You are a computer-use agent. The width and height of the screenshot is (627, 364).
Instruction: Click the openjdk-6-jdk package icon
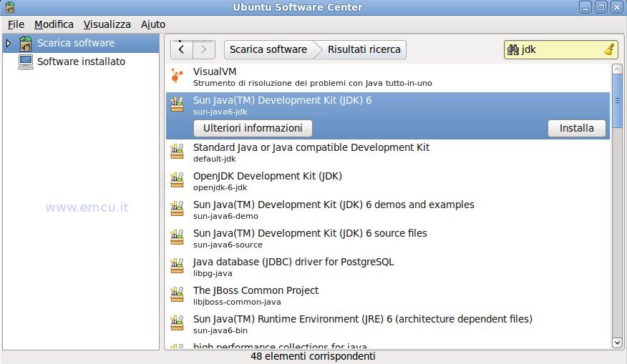point(177,180)
